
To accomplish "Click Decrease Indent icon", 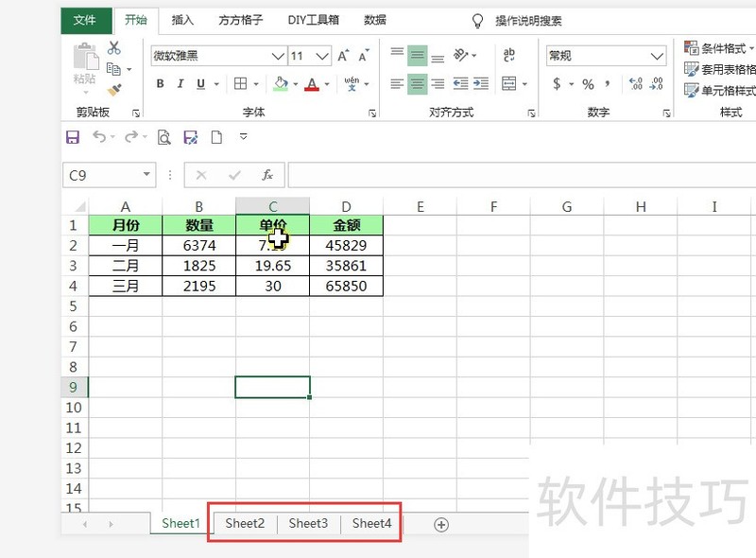I will click(x=460, y=83).
